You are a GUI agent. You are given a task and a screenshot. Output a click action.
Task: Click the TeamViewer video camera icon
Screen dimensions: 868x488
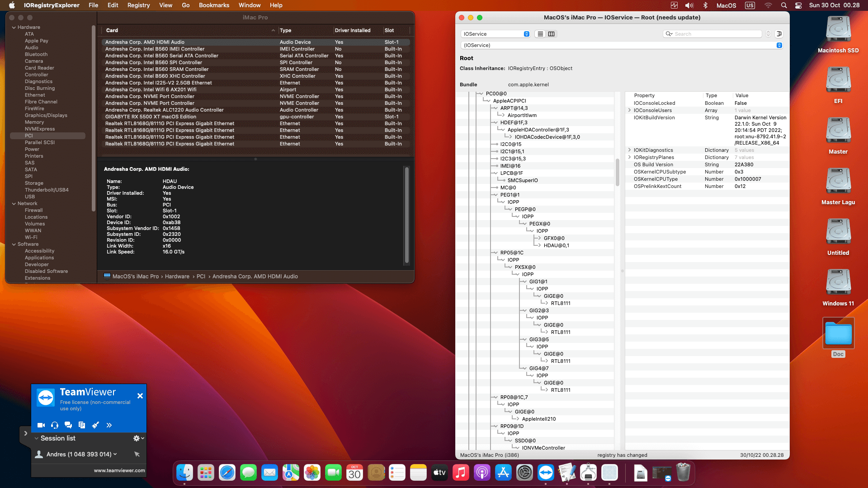pos(41,425)
